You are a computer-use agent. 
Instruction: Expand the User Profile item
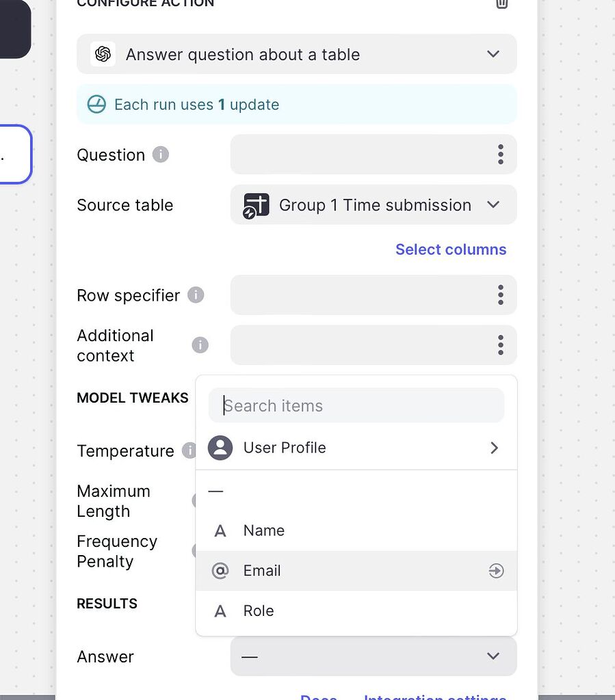494,448
